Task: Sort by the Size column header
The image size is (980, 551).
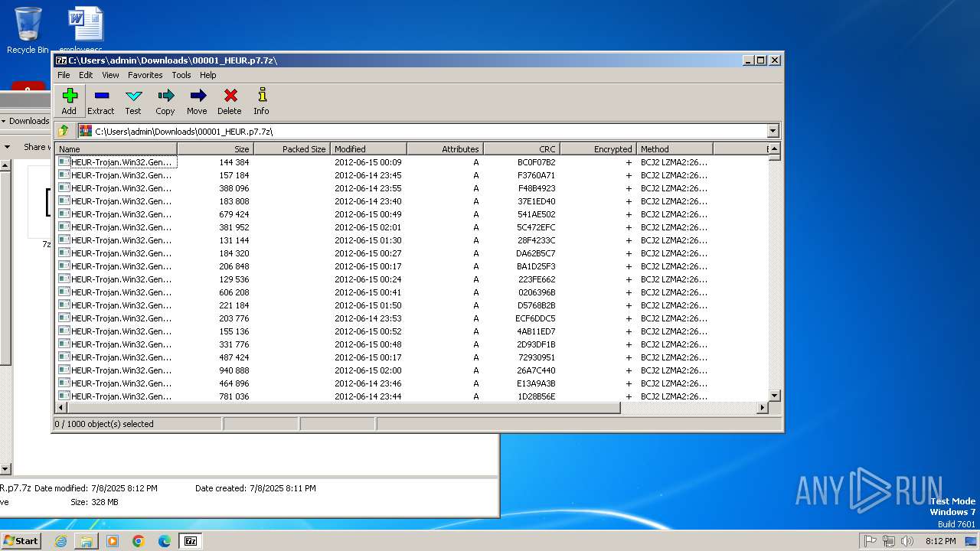Action: 215,149
